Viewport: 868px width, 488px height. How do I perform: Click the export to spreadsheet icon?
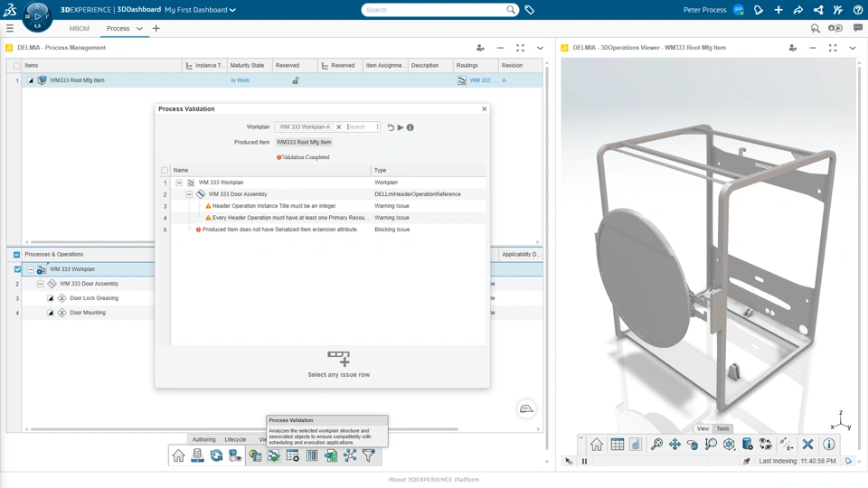[331, 455]
